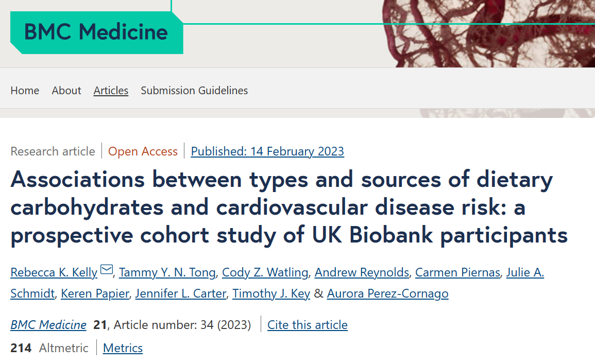
Task: Open author Rebecca K. Kelly's profile
Action: (54, 272)
